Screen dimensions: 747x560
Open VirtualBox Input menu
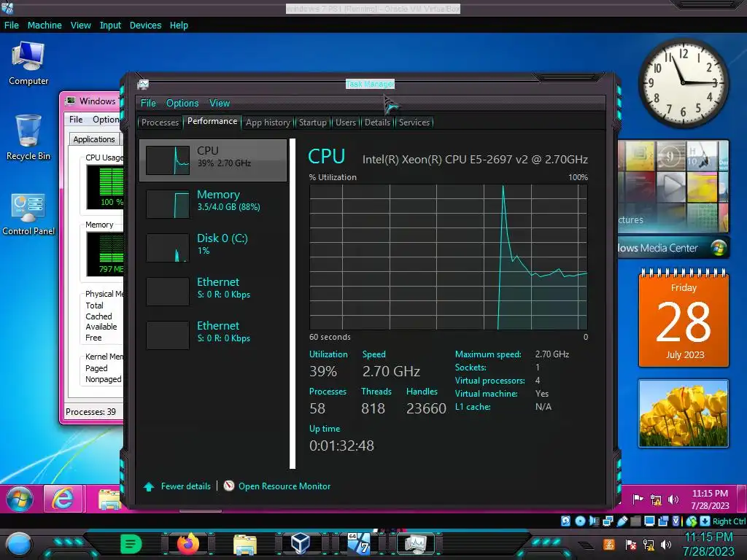110,26
